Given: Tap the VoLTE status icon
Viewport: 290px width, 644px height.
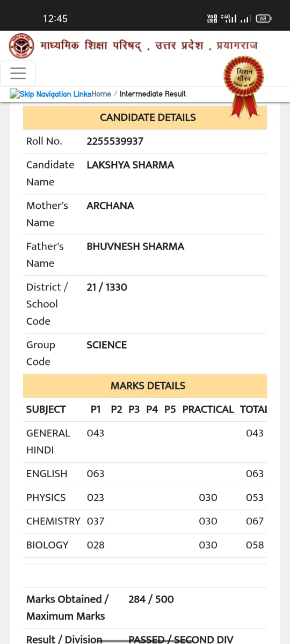Looking at the screenshot, I should (212, 18).
